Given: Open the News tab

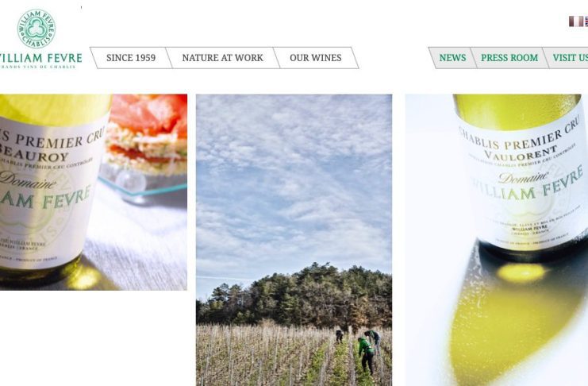Looking at the screenshot, I should click(x=452, y=58).
